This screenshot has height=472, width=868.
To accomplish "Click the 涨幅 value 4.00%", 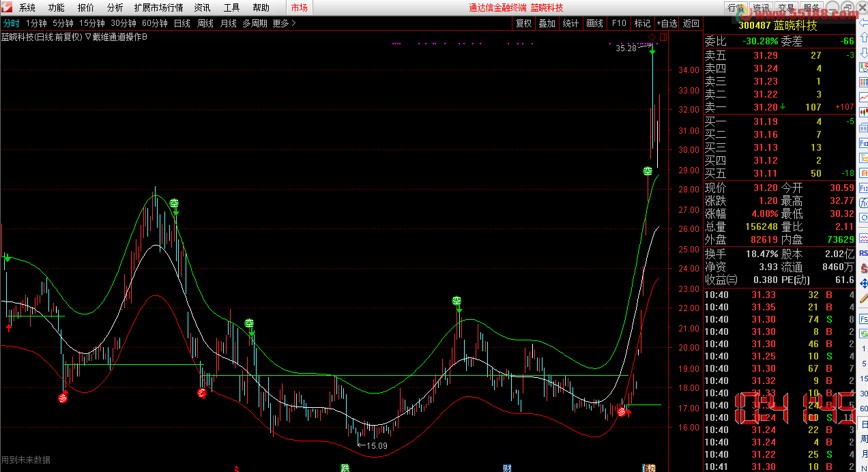I will point(763,213).
